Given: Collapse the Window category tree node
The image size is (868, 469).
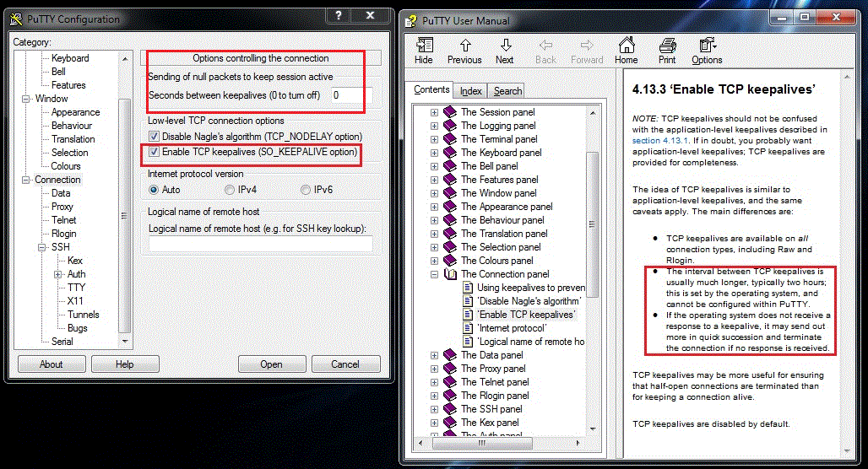Looking at the screenshot, I should point(25,99).
